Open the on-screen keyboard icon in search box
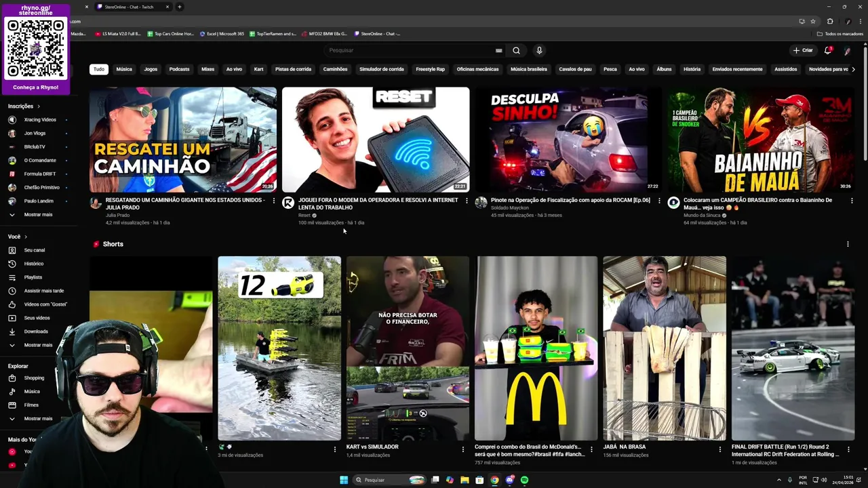Viewport: 868px width, 488px height. click(499, 50)
